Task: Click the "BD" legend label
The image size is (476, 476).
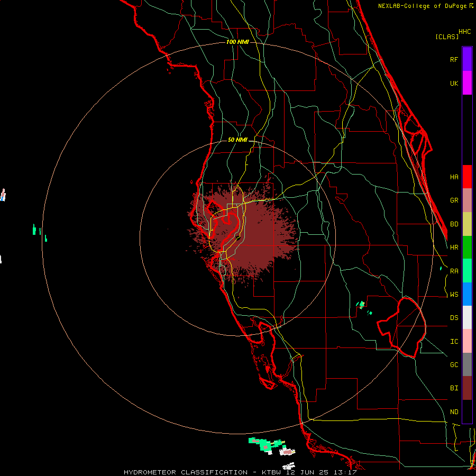Action: [454, 224]
